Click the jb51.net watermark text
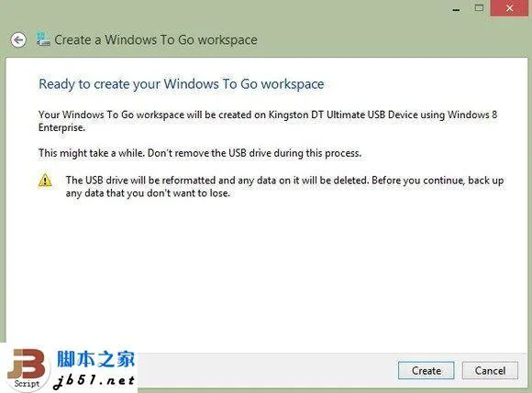The height and width of the screenshot is (393, 532). coord(94,380)
